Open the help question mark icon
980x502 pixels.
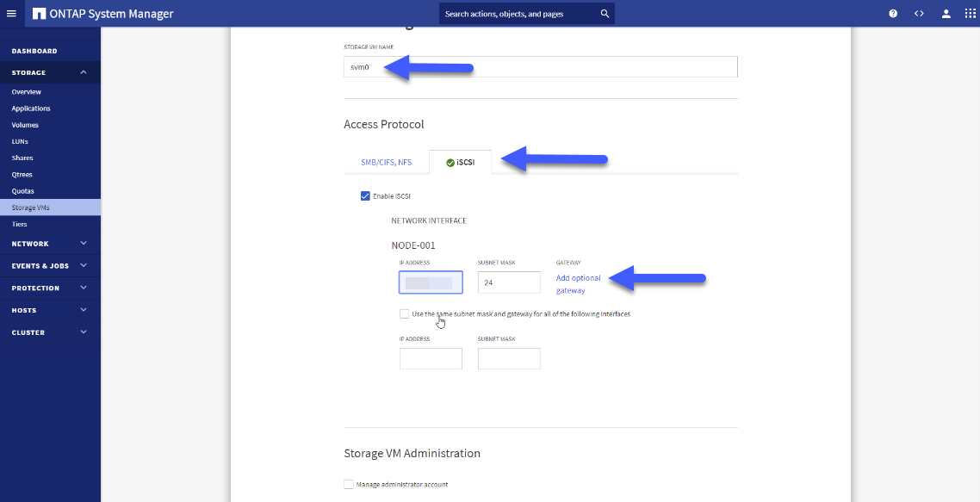point(893,14)
